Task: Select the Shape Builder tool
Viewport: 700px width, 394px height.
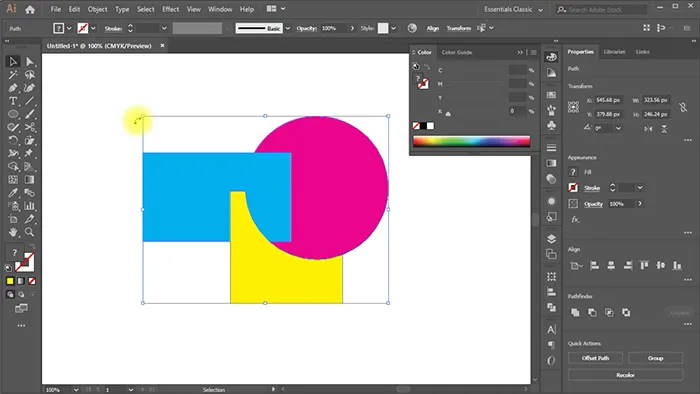Action: pos(13,166)
